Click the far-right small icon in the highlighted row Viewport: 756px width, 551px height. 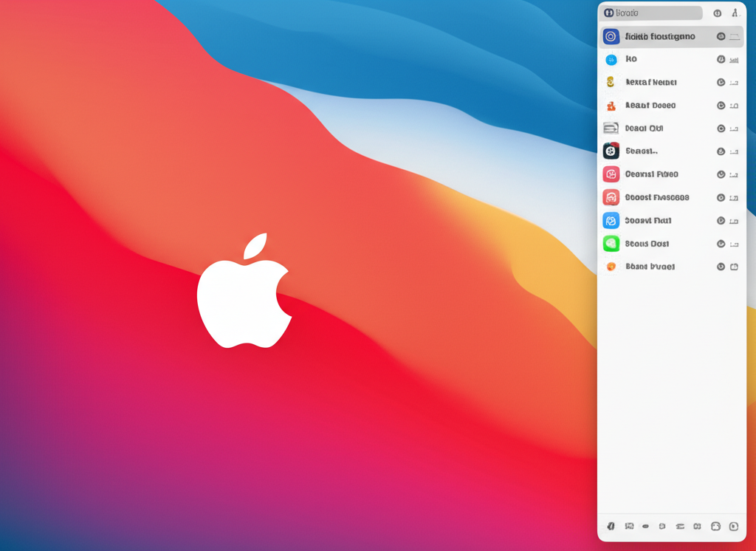coord(735,37)
